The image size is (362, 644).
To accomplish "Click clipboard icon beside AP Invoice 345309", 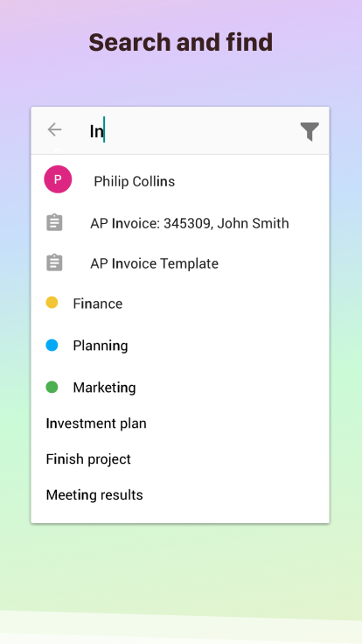I will pos(54,222).
